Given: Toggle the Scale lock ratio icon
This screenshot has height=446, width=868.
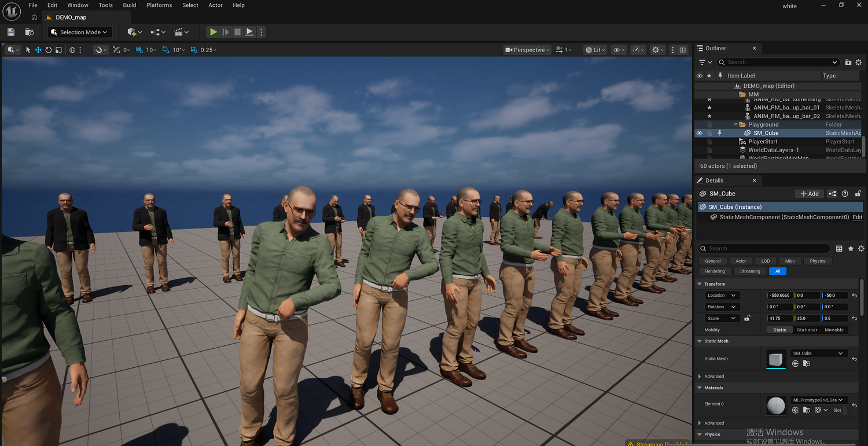Looking at the screenshot, I should pos(747,318).
